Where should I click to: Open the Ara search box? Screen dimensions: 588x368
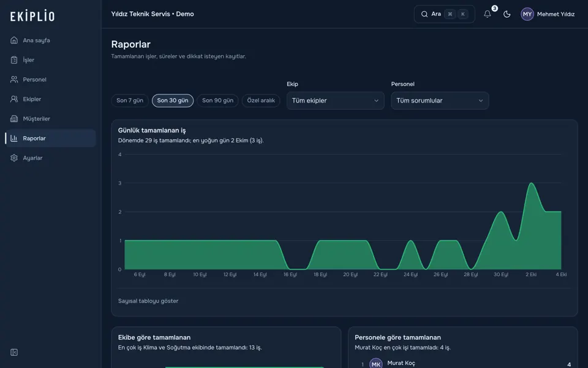(445, 14)
